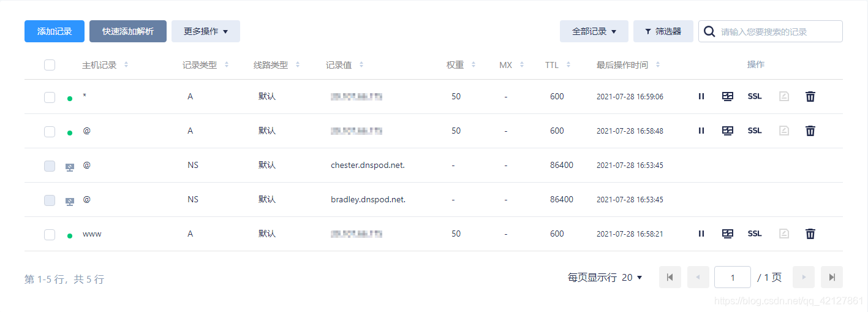Go to previous page
The height and width of the screenshot is (312, 868).
[698, 277]
